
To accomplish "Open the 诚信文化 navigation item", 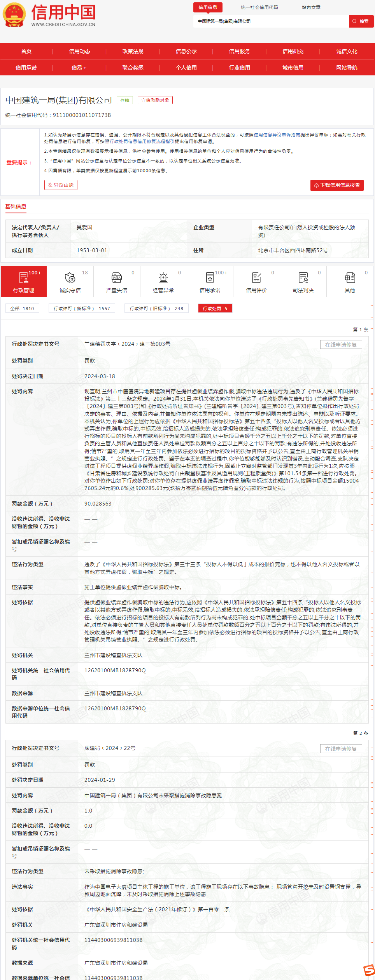I will tap(347, 51).
